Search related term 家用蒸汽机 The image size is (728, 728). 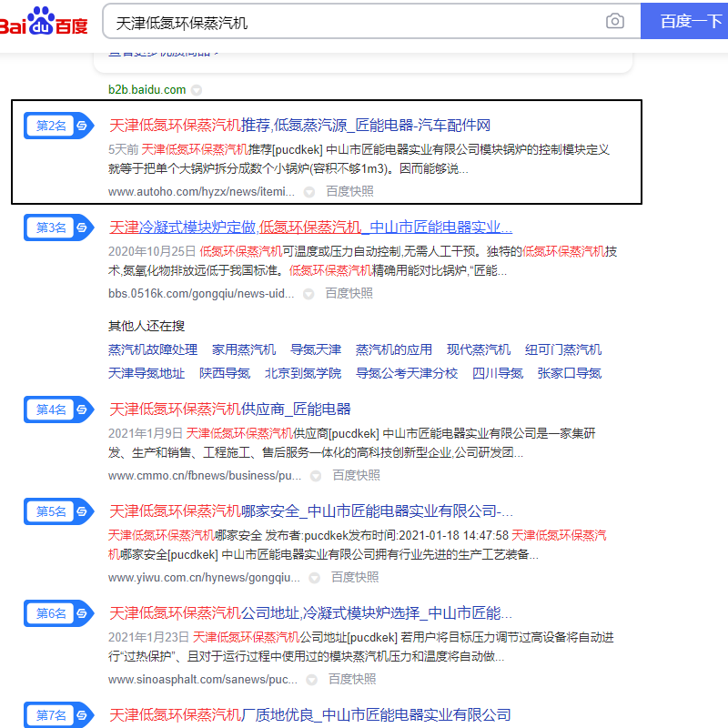244,349
